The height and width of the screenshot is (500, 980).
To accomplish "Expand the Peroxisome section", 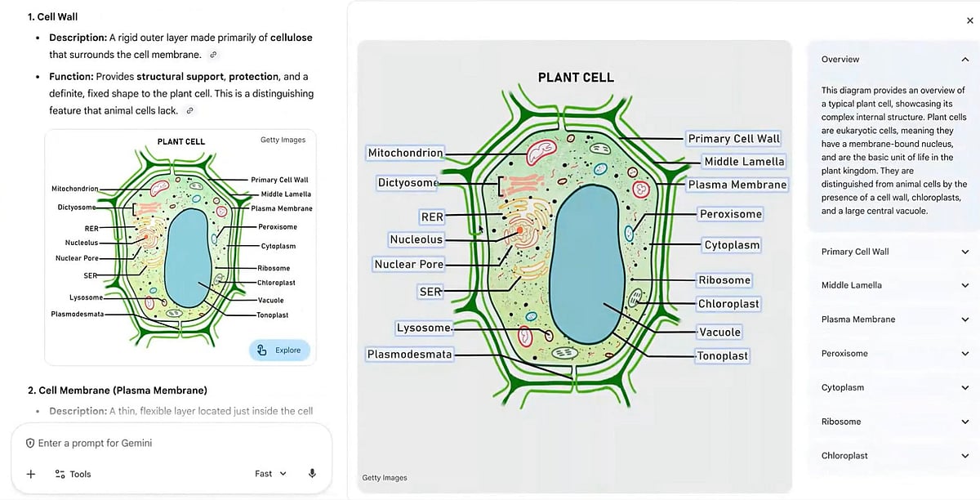I will point(964,353).
